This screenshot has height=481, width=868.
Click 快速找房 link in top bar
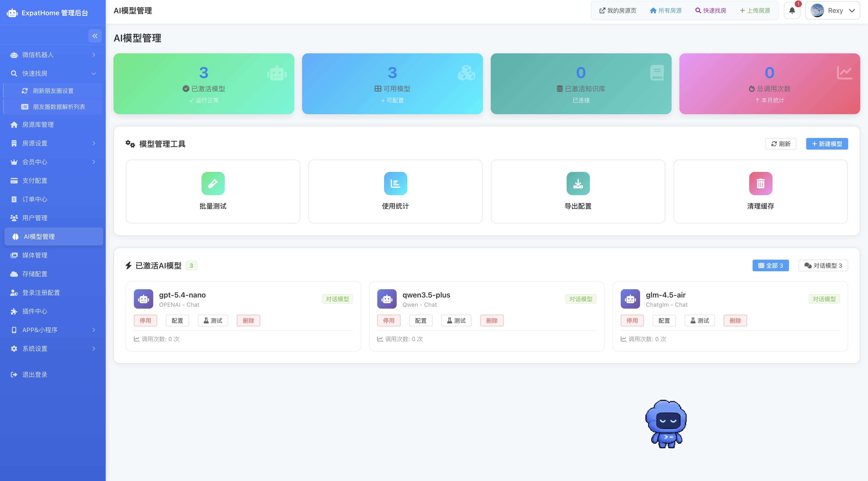711,10
